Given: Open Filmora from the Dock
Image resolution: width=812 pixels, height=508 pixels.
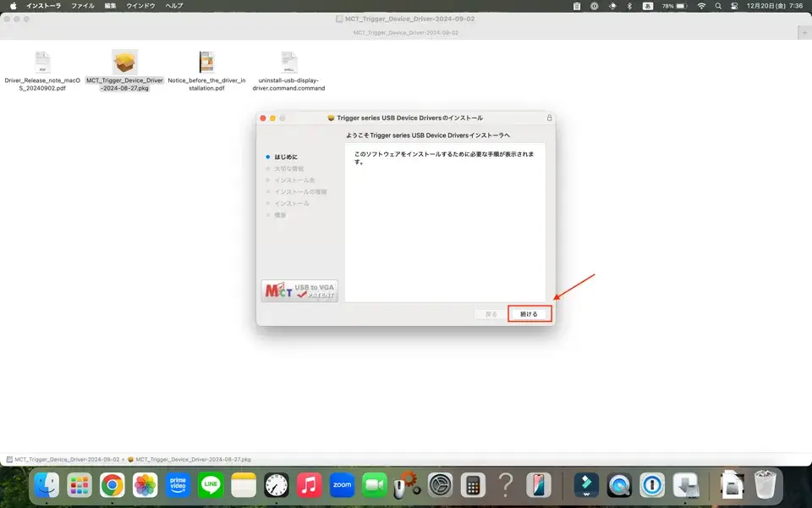Looking at the screenshot, I should (x=586, y=486).
